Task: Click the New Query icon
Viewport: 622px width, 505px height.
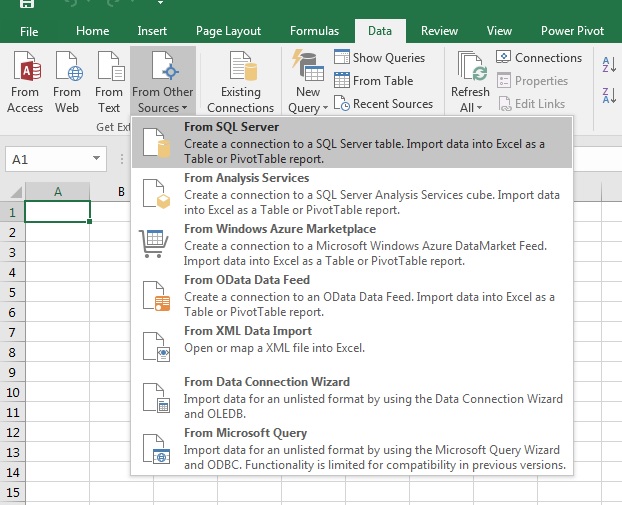Action: coord(308,65)
